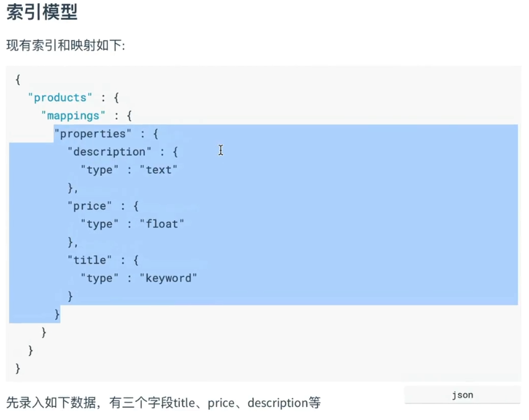
Task: Click the json language label
Action: pyautogui.click(x=462, y=395)
